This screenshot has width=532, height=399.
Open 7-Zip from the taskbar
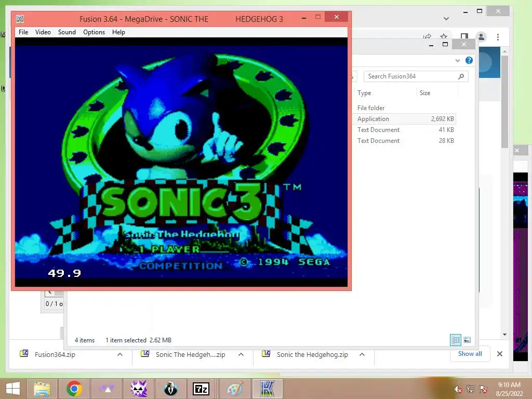201,389
